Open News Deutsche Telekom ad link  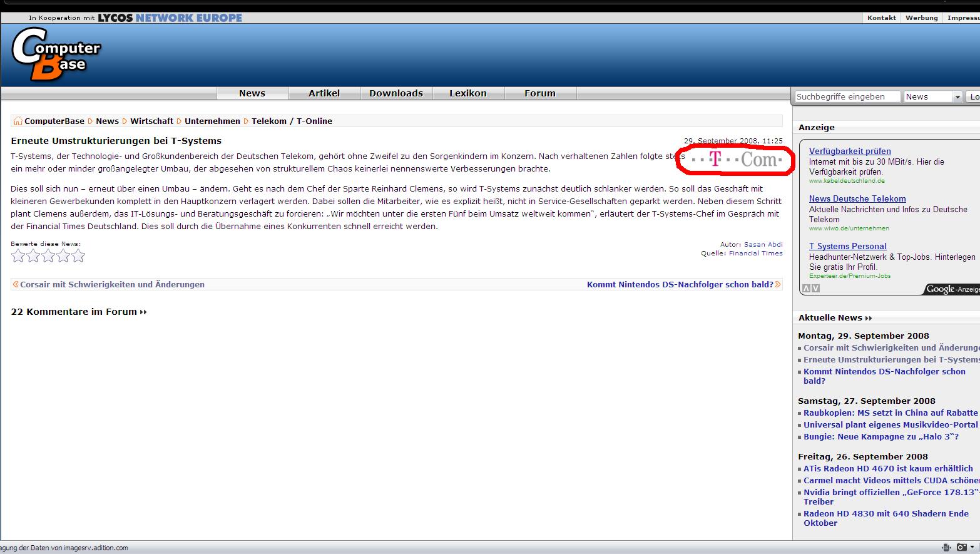point(857,199)
